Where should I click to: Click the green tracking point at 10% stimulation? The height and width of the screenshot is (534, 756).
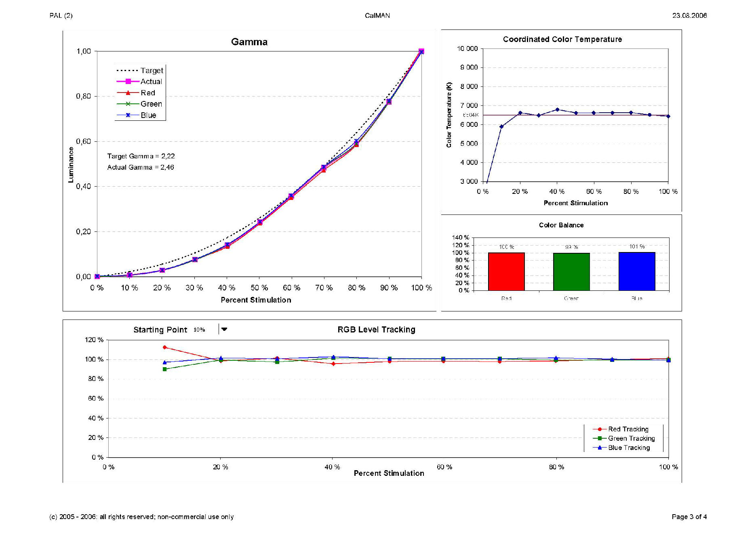click(x=164, y=369)
